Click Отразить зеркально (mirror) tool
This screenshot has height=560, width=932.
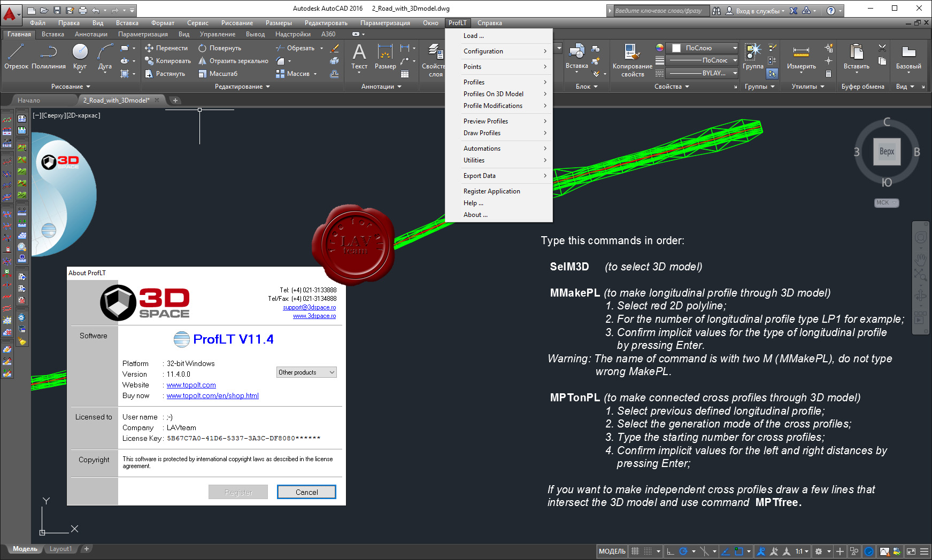point(233,61)
